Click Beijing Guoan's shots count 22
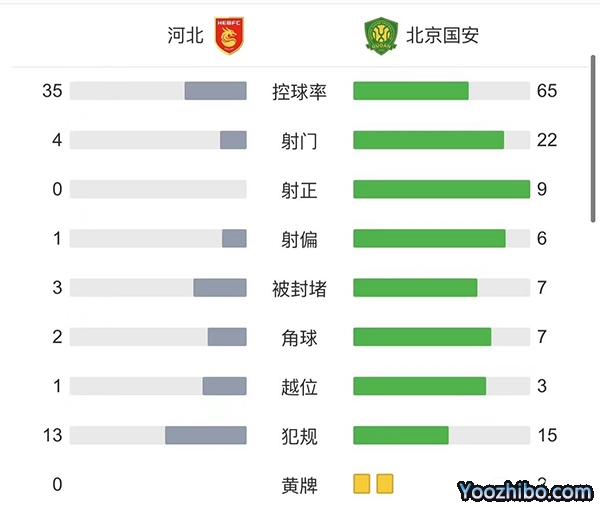Viewport: 600px width, 507px height. click(x=547, y=140)
